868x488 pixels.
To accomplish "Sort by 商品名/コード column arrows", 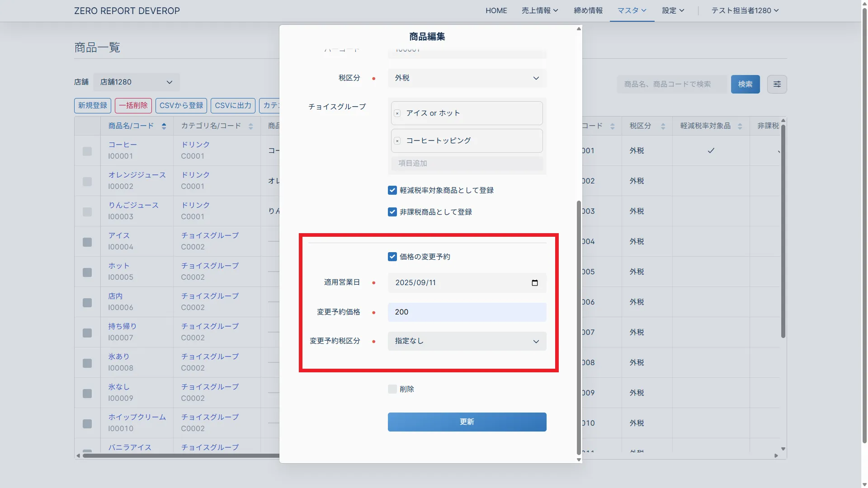I will (x=164, y=127).
